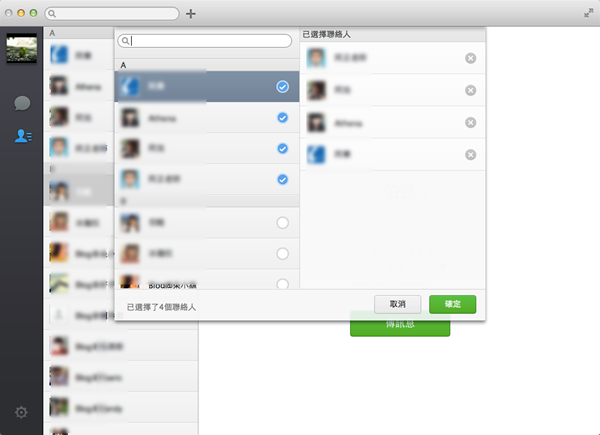600x435 pixels.
Task: Click the top title bar search field
Action: tap(112, 14)
